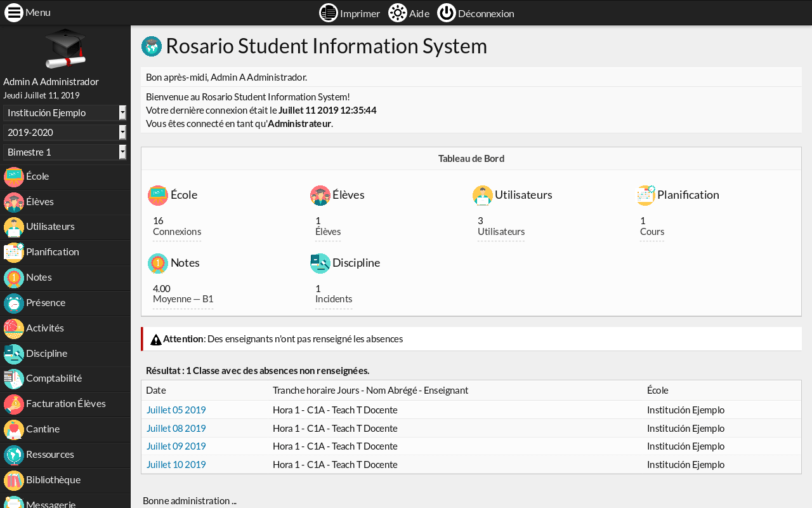Click the Déconnexion power icon
812x508 pixels.
447,13
